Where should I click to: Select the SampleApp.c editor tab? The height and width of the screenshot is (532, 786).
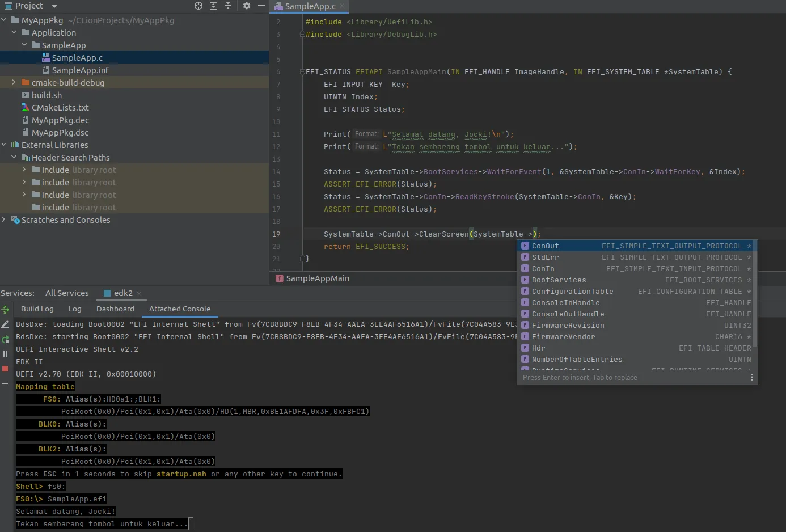point(310,6)
